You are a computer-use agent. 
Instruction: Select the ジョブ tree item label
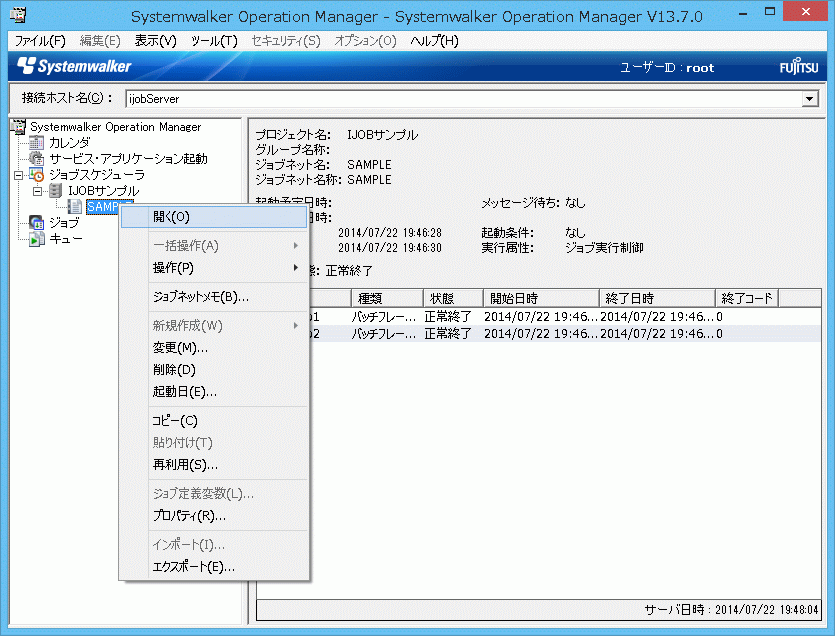point(64,223)
